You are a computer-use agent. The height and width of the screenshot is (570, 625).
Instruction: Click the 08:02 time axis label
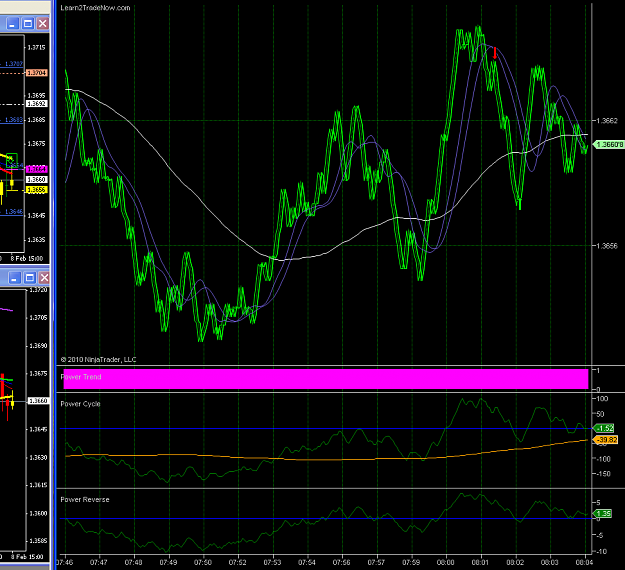click(x=515, y=562)
